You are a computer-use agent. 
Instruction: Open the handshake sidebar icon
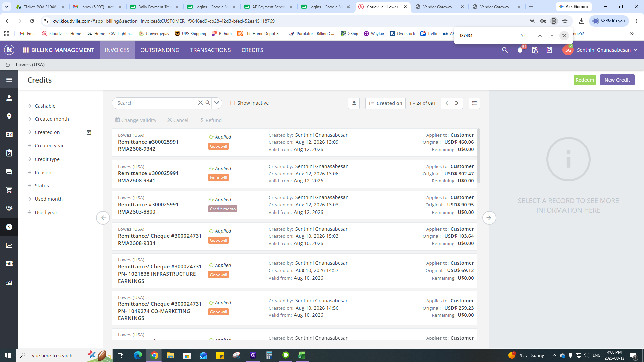9,208
